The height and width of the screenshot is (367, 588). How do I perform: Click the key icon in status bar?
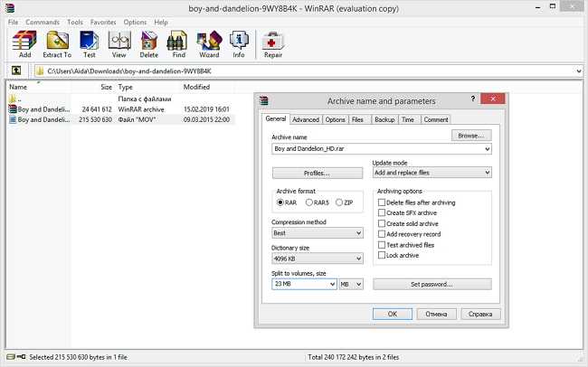click(x=21, y=357)
